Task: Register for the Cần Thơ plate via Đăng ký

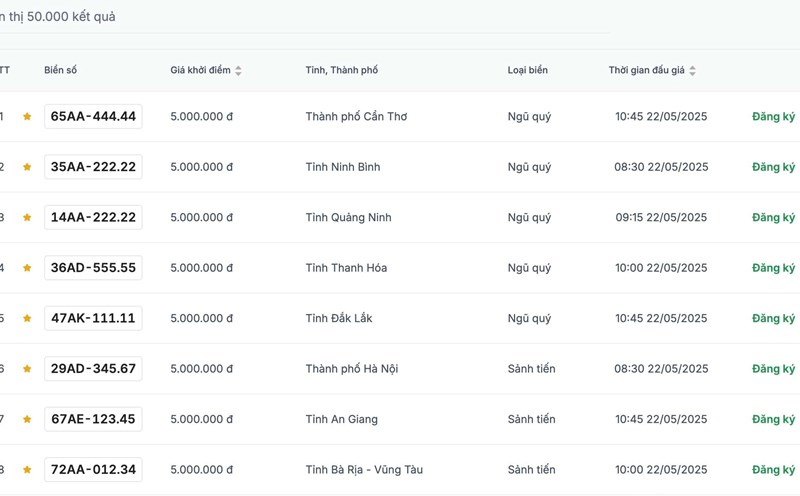Action: pos(774,117)
